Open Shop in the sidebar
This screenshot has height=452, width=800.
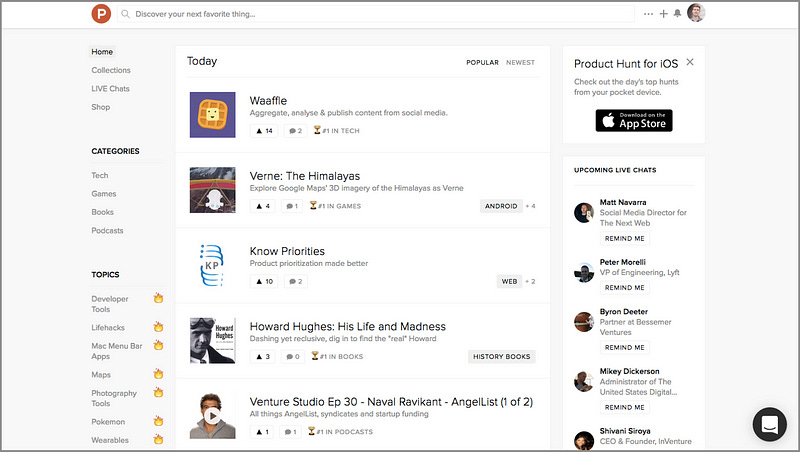coord(101,107)
